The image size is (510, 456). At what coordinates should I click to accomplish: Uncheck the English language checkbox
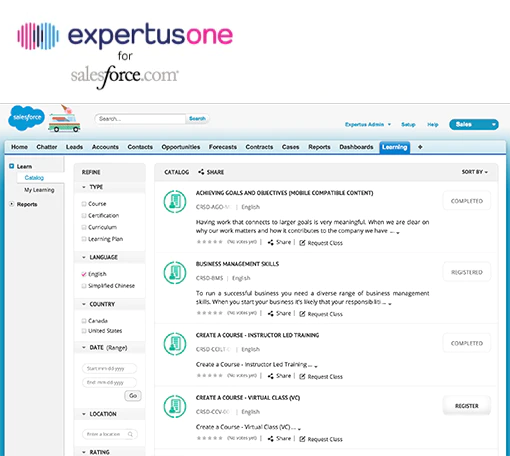84,274
